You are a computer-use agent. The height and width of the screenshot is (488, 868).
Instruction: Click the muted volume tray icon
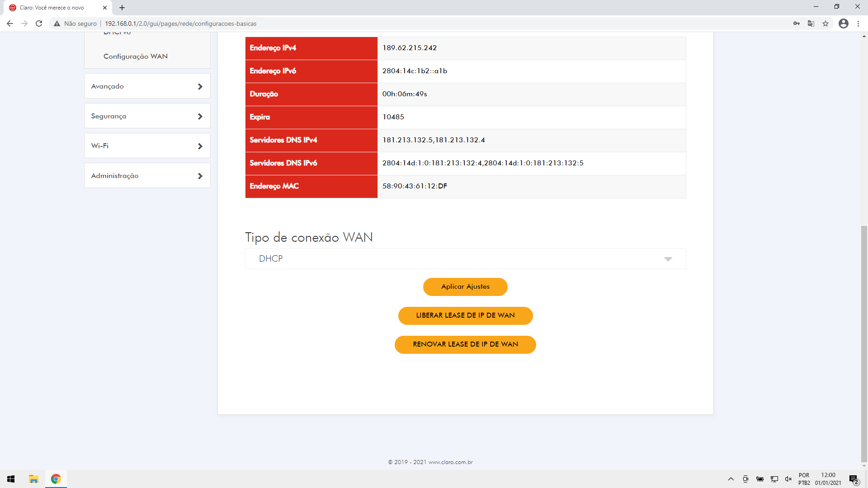pyautogui.click(x=788, y=479)
